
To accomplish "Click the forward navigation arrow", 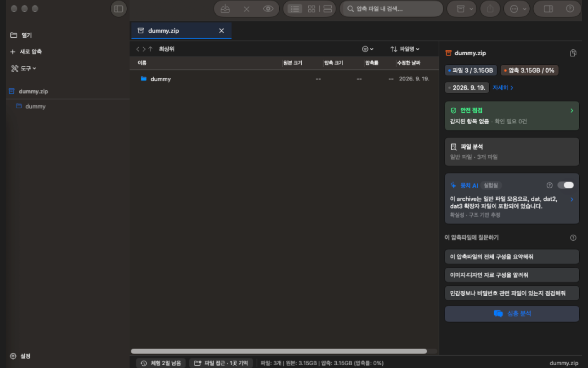I will (x=144, y=49).
